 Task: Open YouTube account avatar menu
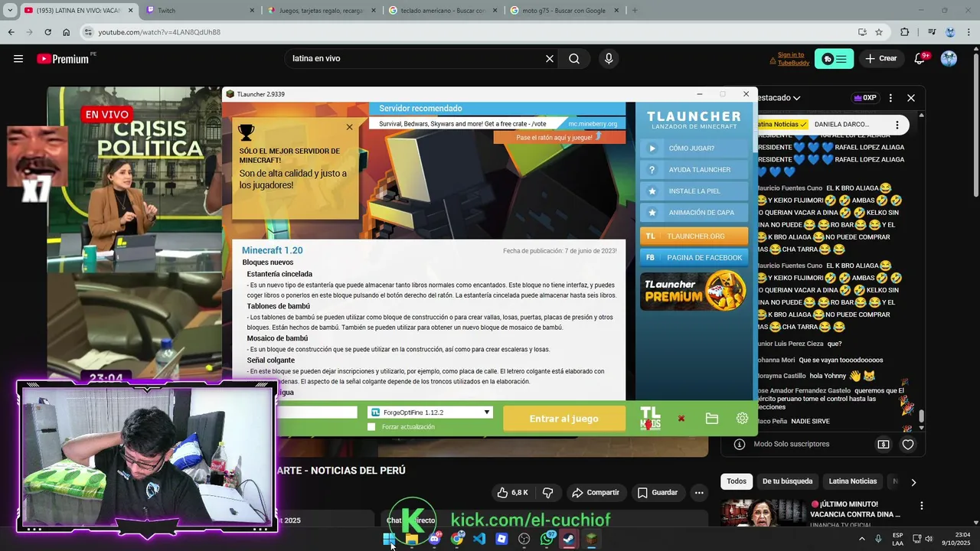coord(949,59)
